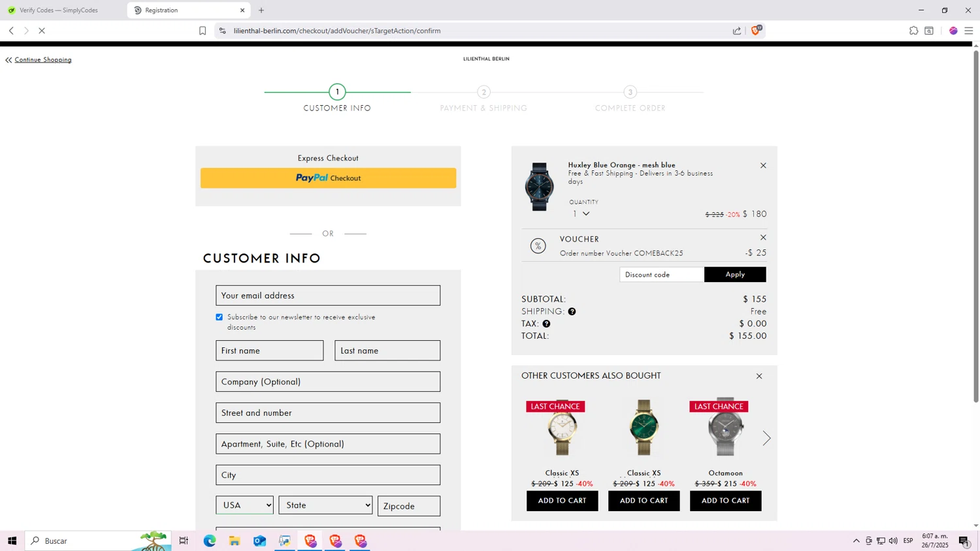Click the browser address bar URL
This screenshot has width=980, height=551.
click(x=337, y=31)
